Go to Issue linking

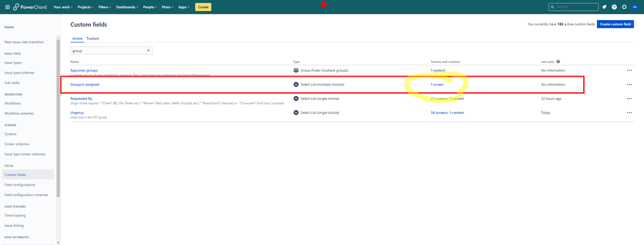click(x=14, y=225)
